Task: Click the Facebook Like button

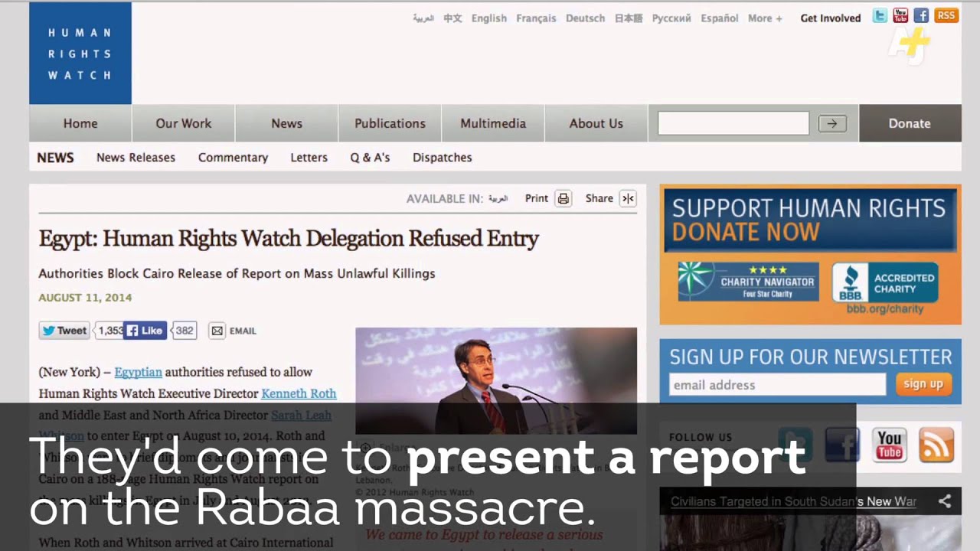Action: coord(145,331)
